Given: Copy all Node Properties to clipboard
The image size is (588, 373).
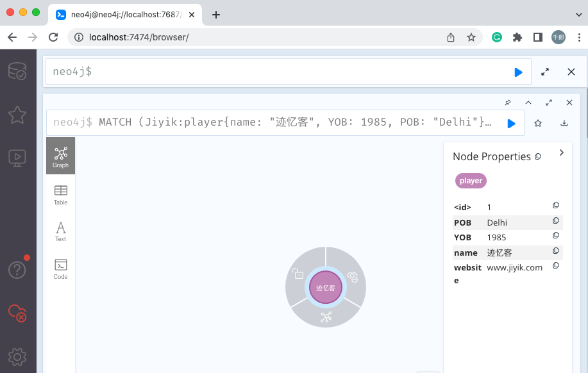Looking at the screenshot, I should point(538,156).
